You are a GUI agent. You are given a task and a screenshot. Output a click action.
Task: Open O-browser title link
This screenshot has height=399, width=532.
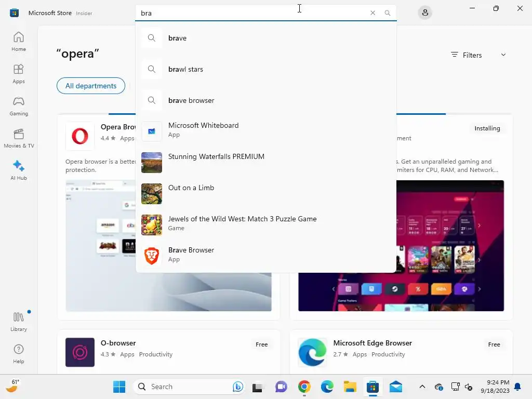118,343
